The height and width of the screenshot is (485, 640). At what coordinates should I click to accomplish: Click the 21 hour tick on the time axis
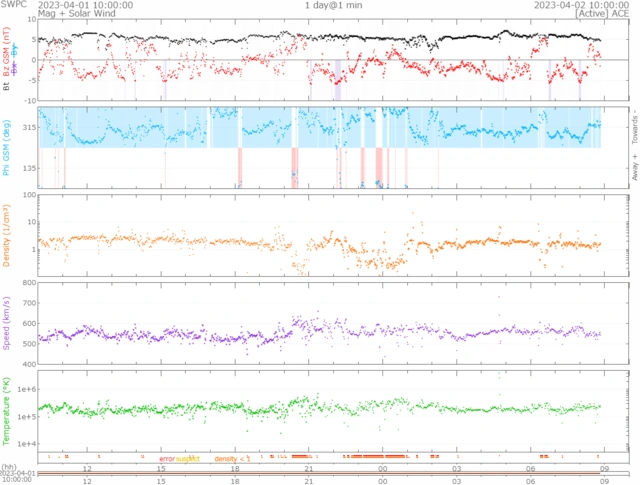point(309,468)
